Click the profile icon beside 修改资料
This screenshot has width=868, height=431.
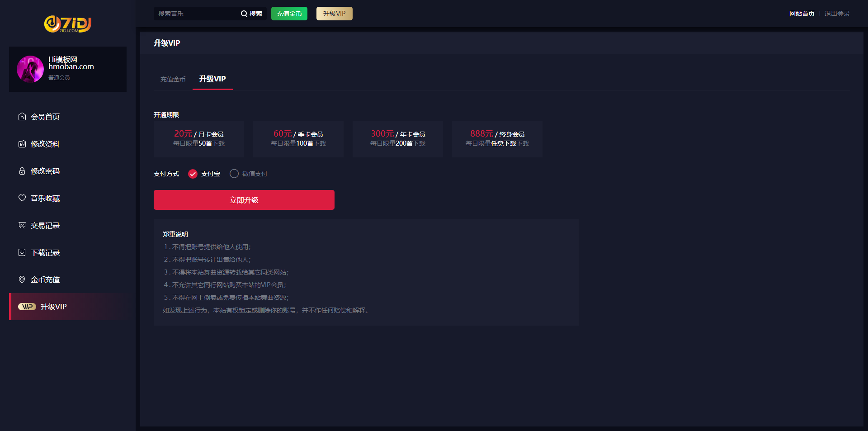point(22,144)
